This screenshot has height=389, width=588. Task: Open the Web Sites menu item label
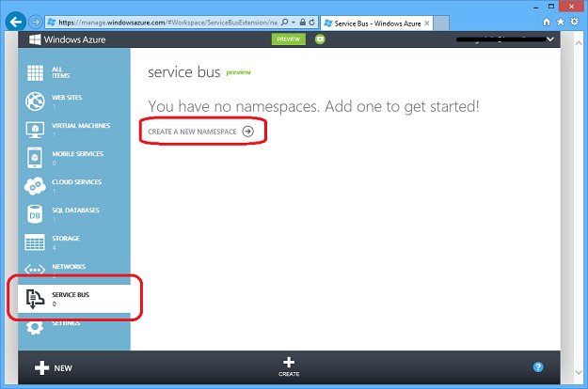(x=67, y=98)
